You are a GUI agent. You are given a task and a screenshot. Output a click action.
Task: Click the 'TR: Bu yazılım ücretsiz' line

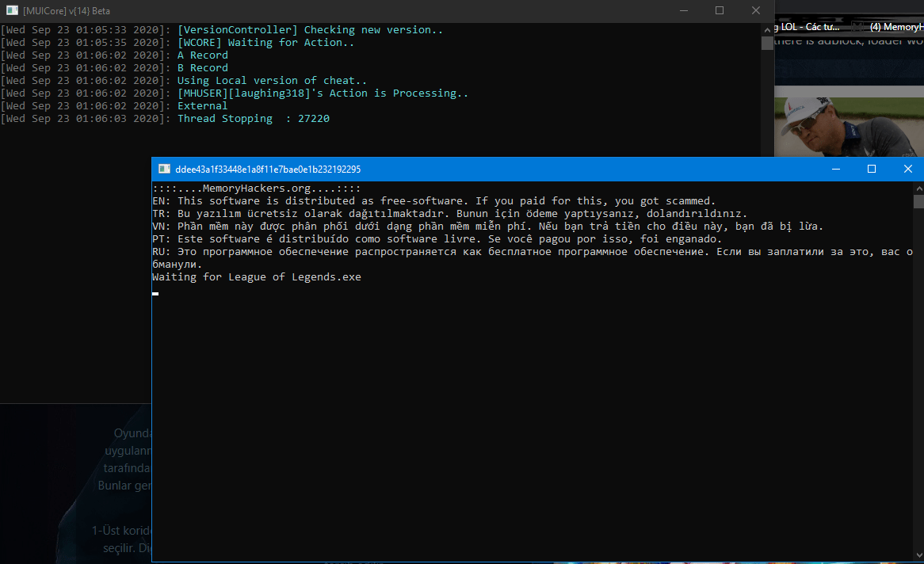pos(449,214)
